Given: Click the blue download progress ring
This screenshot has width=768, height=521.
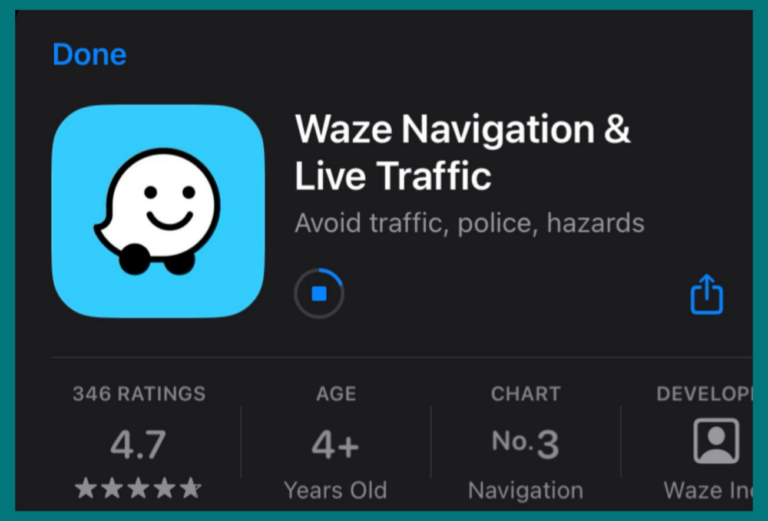Looking at the screenshot, I should click(319, 294).
